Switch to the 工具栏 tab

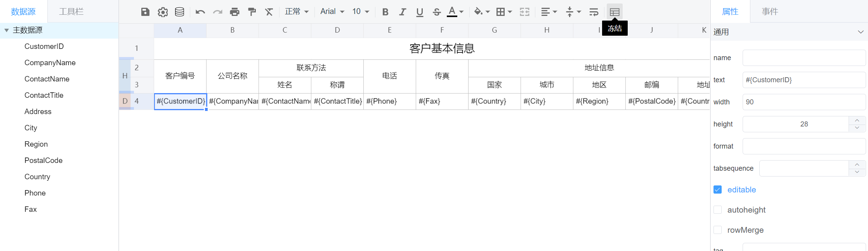71,12
